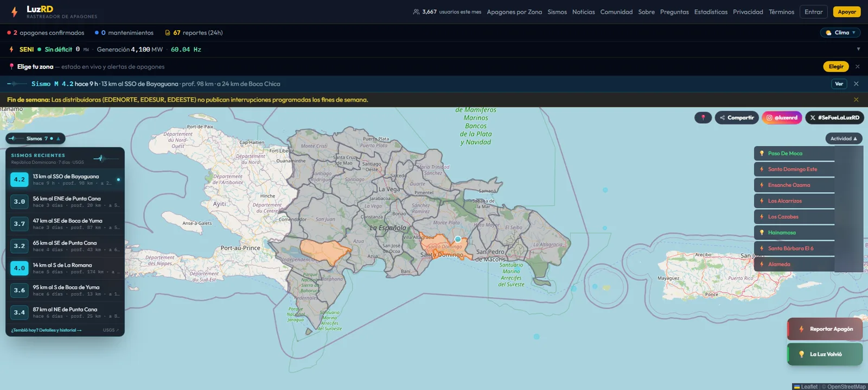868x390 pixels.
Task: Go to Noticias page
Action: 583,12
